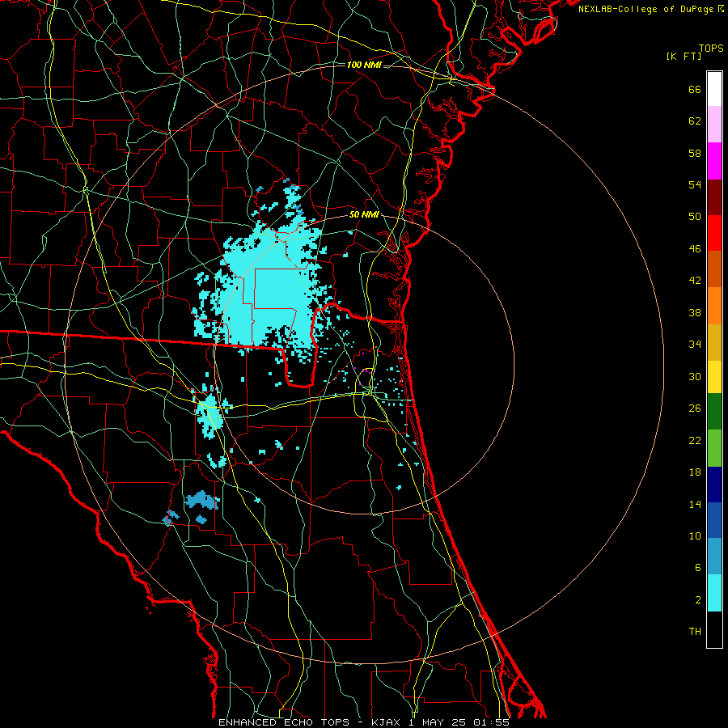Click the white 66 kft color swatch

click(714, 89)
